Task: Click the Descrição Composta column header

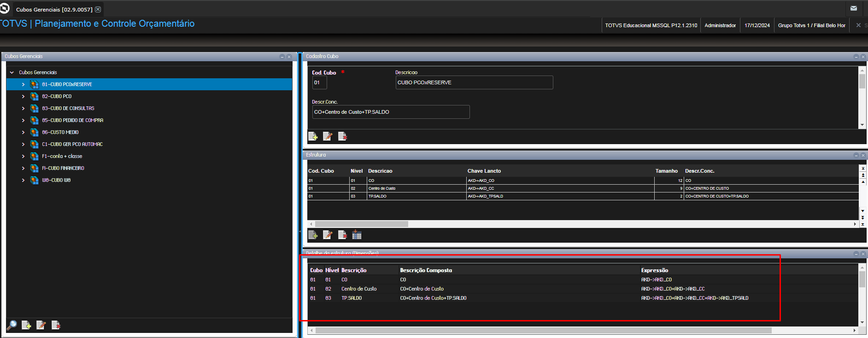Action: [x=426, y=270]
